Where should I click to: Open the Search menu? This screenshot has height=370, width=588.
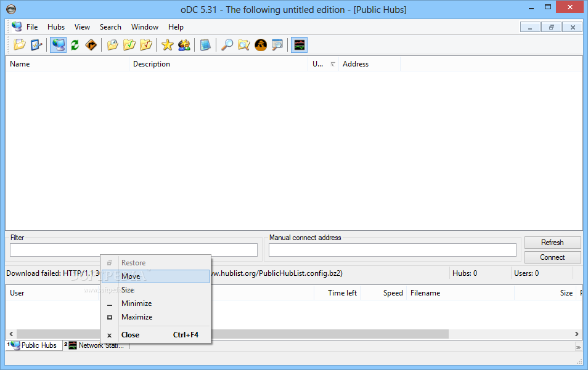pos(110,27)
